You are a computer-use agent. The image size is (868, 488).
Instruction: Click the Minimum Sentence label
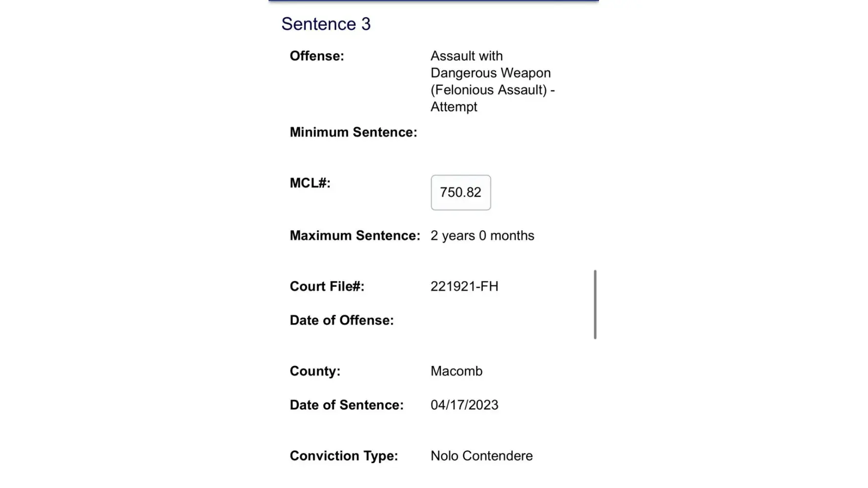pyautogui.click(x=353, y=132)
